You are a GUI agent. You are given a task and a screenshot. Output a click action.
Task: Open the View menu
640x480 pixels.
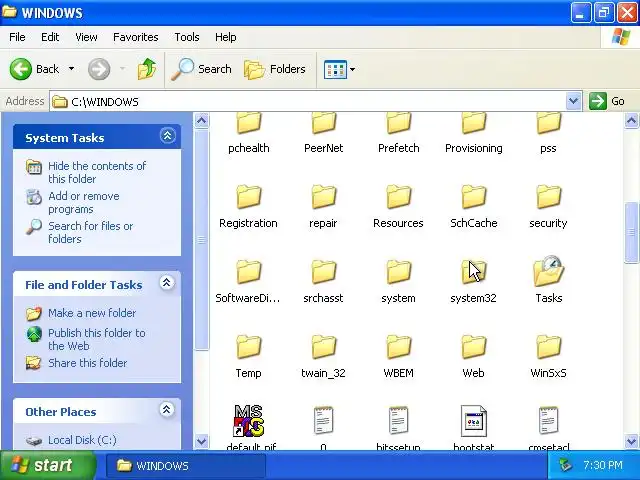[x=86, y=37]
